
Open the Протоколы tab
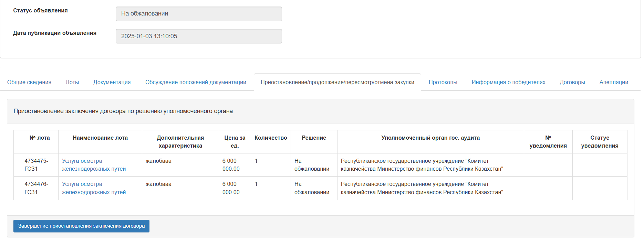point(443,82)
